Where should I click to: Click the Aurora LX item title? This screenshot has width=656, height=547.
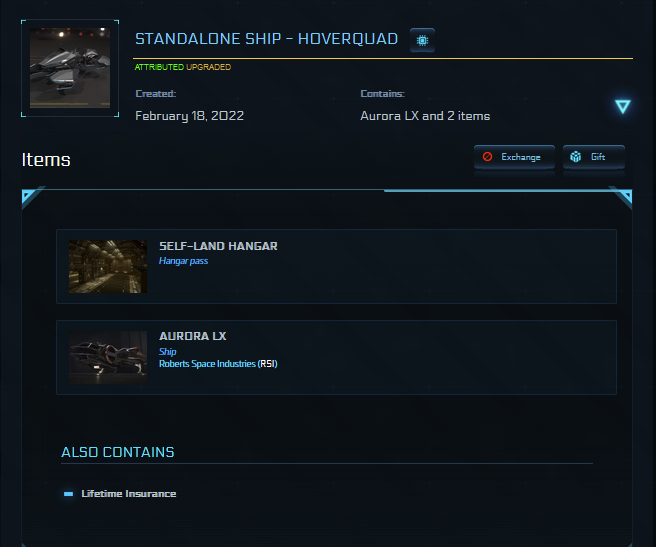(192, 337)
